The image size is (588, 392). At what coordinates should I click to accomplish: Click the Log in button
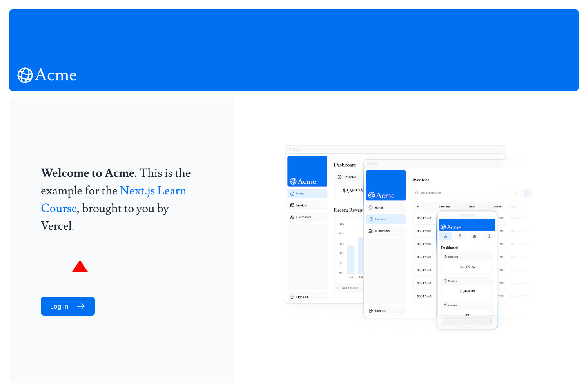click(x=67, y=306)
